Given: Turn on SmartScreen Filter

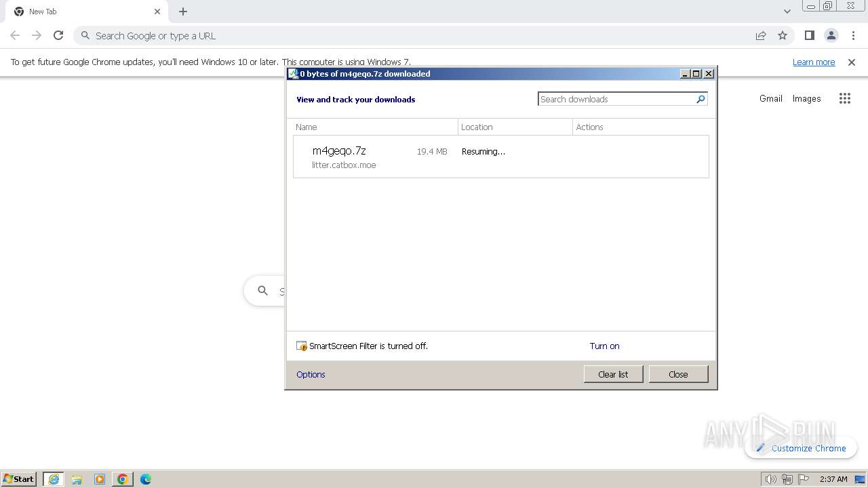Looking at the screenshot, I should pyautogui.click(x=604, y=346).
